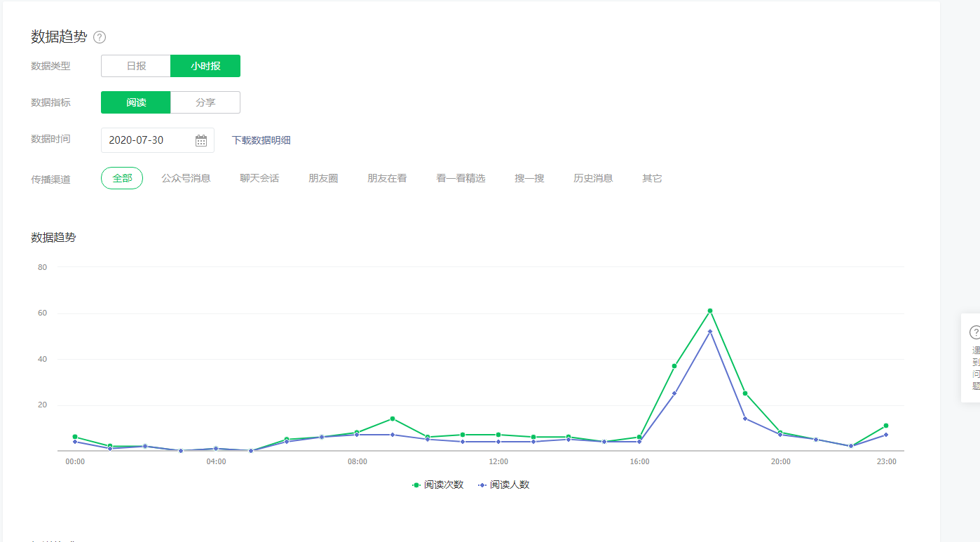980x542 pixels.
Task: Filter by 搜一搜 channel
Action: 529,178
